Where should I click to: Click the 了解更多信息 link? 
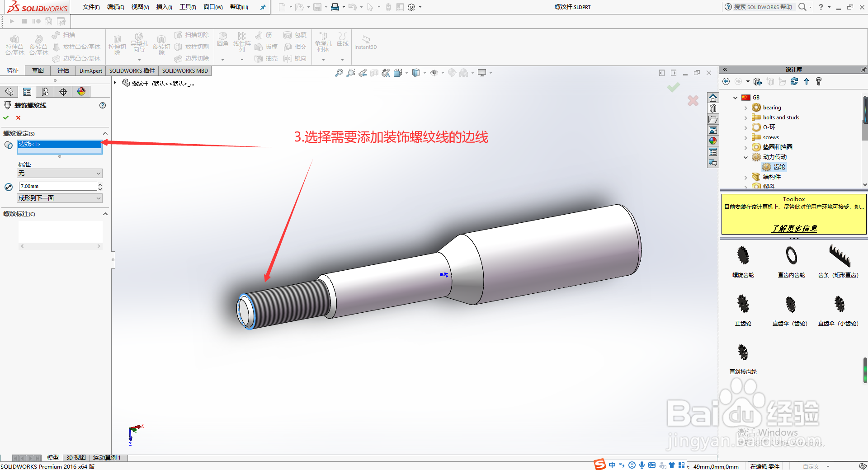[794, 228]
